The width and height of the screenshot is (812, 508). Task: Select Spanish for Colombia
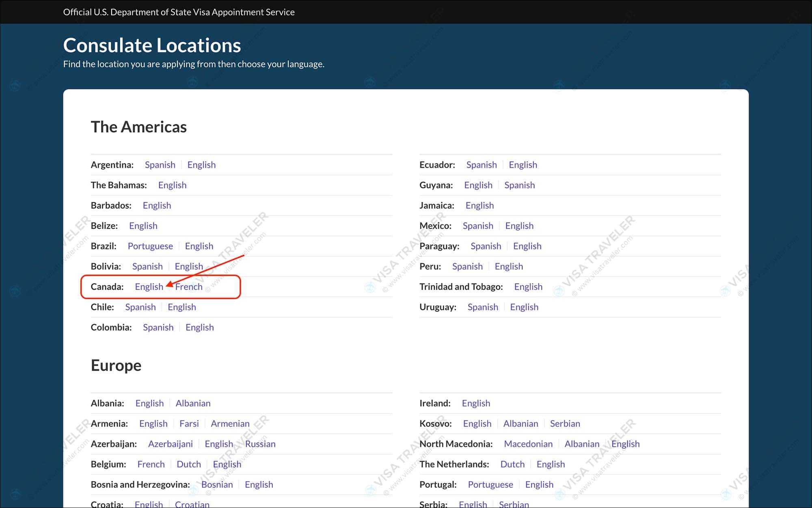coord(158,327)
